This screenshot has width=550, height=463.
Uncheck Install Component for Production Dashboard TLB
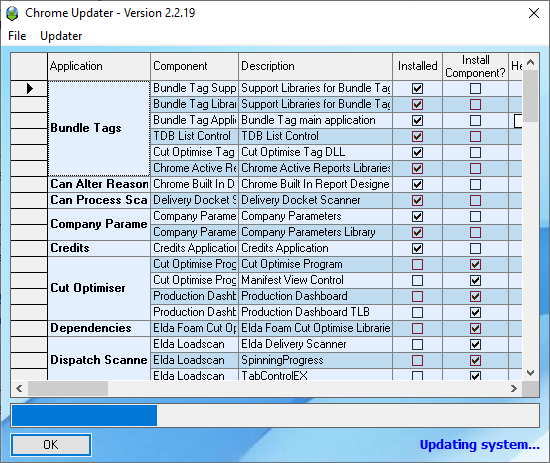coord(475,313)
